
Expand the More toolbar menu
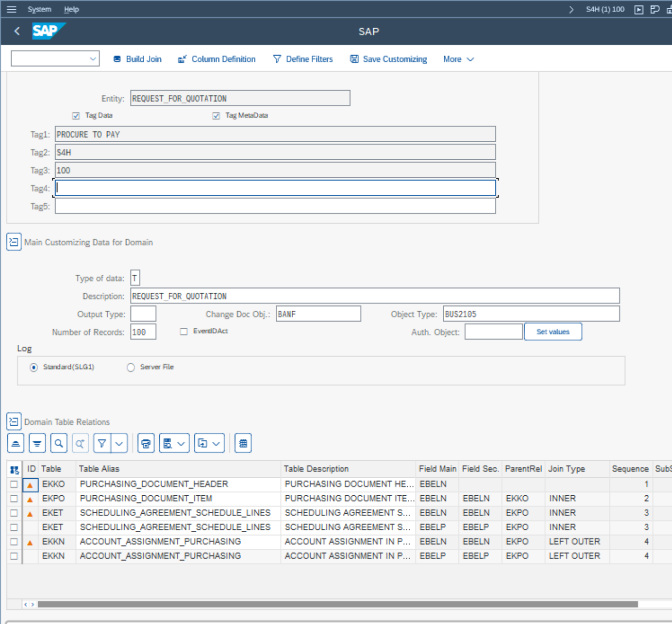[x=458, y=59]
